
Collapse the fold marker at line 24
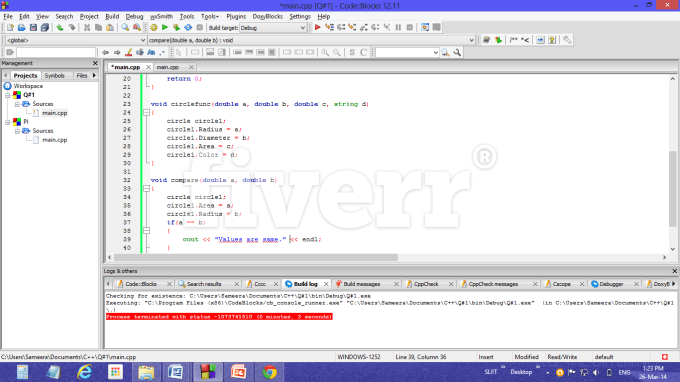click(147, 112)
